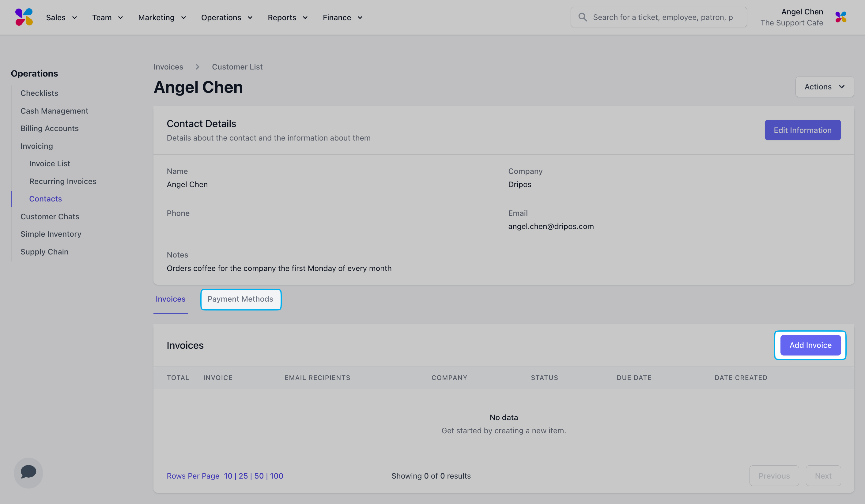Set rows per page to 50

[259, 476]
